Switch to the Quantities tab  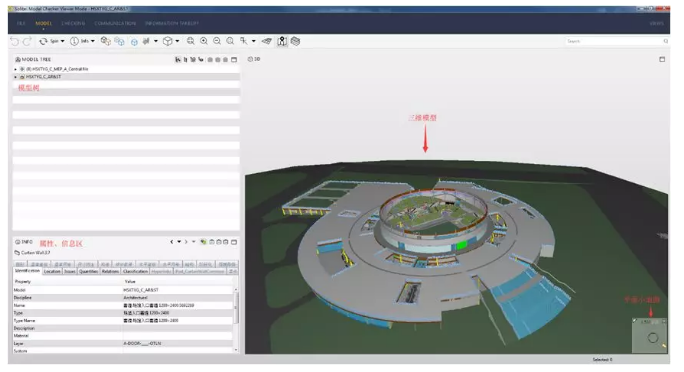[x=89, y=271]
